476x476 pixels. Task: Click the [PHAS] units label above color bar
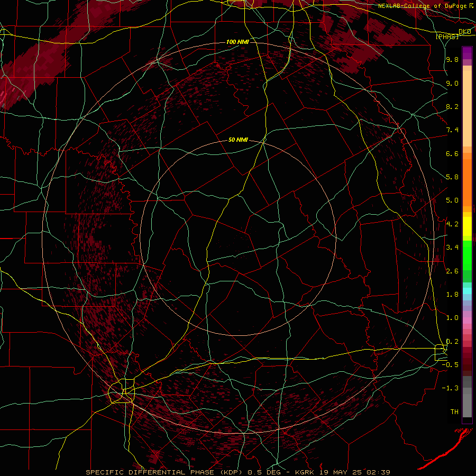click(447, 36)
